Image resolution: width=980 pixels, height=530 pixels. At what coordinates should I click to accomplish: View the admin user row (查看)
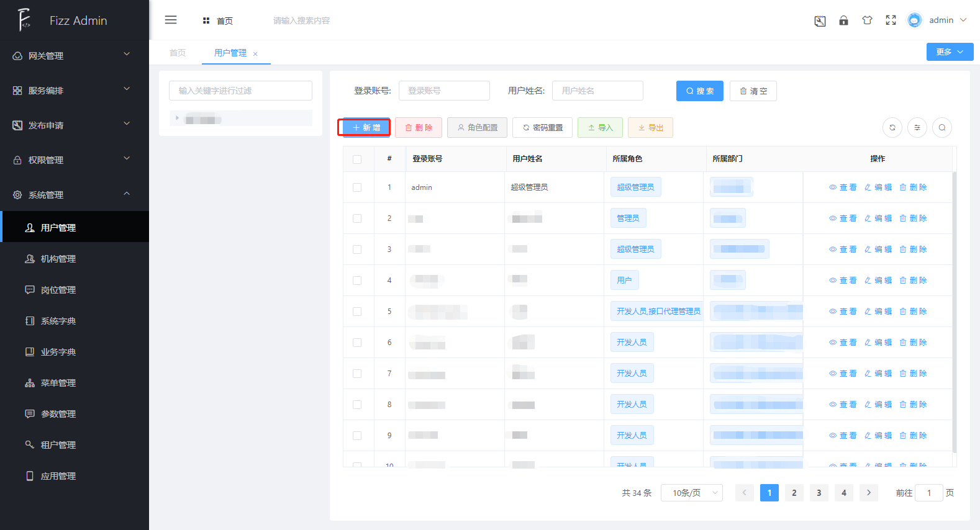[843, 187]
